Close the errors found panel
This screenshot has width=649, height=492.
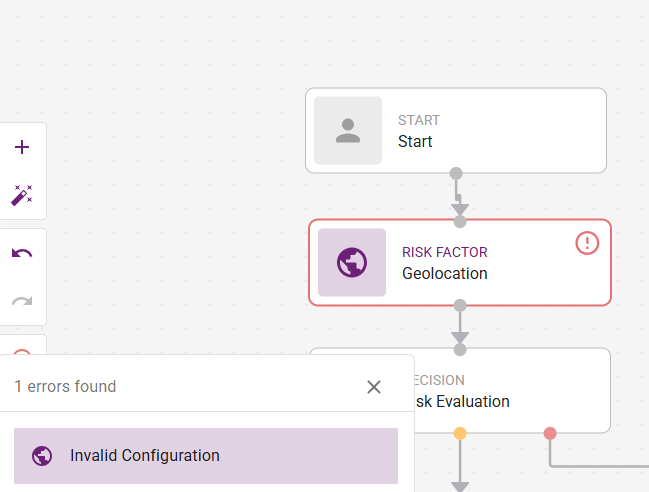pyautogui.click(x=374, y=387)
